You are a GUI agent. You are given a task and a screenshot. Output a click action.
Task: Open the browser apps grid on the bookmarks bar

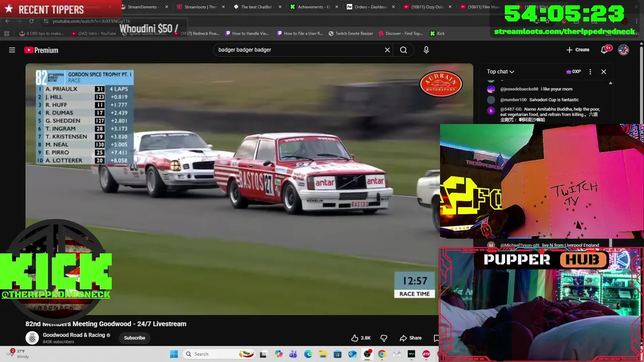(7, 33)
